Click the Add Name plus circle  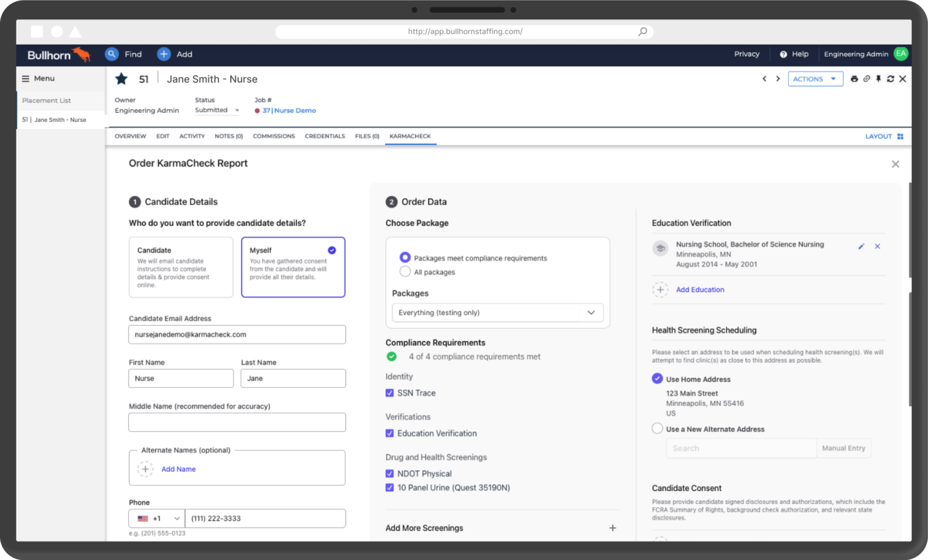[x=146, y=469]
